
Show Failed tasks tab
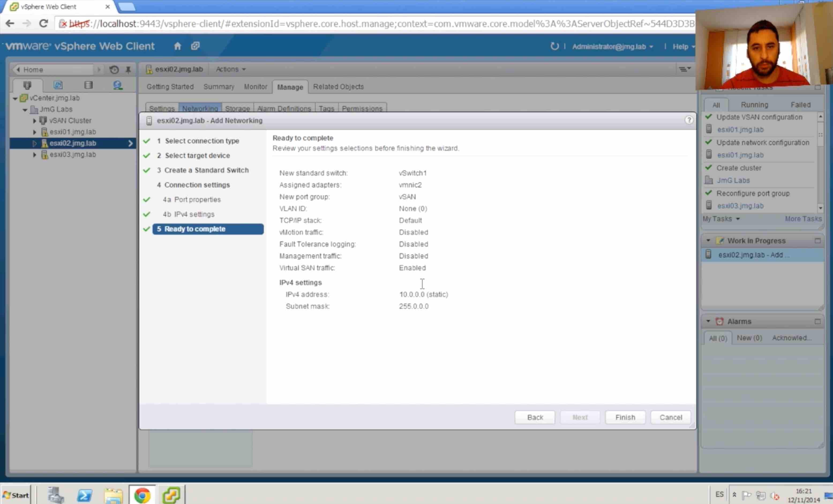[x=800, y=105]
